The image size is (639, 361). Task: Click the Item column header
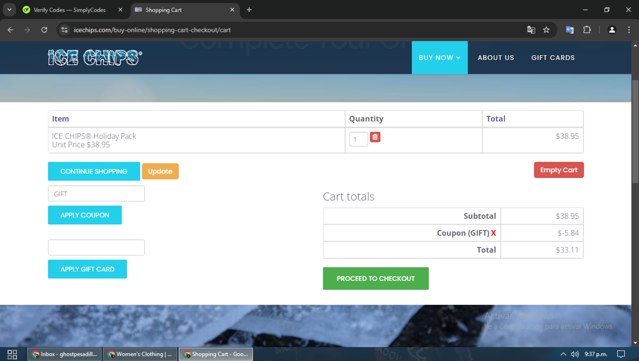click(x=60, y=119)
